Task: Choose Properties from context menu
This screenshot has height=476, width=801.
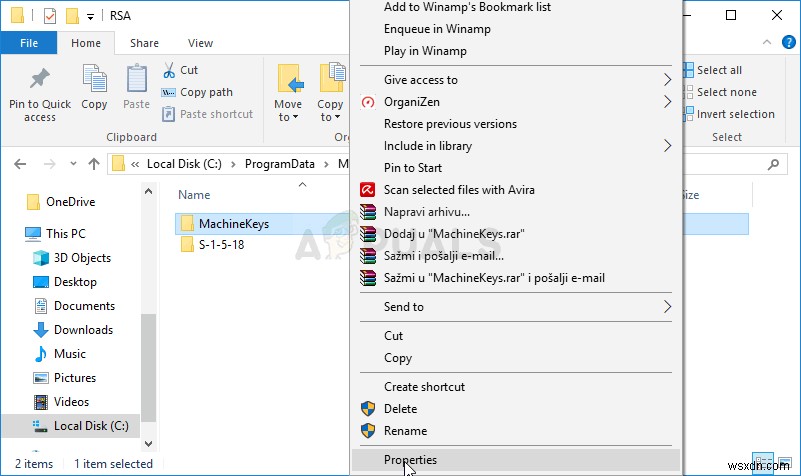Action: (516, 460)
